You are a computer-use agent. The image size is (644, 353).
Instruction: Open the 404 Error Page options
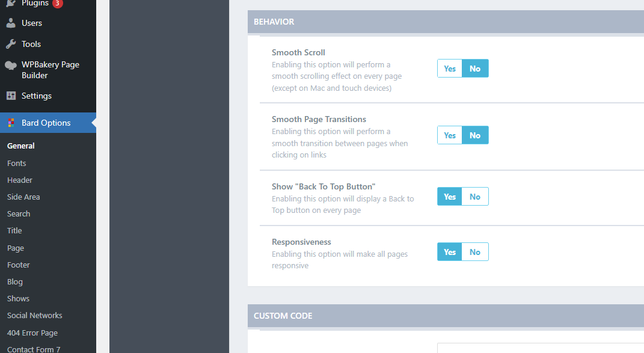coord(32,333)
